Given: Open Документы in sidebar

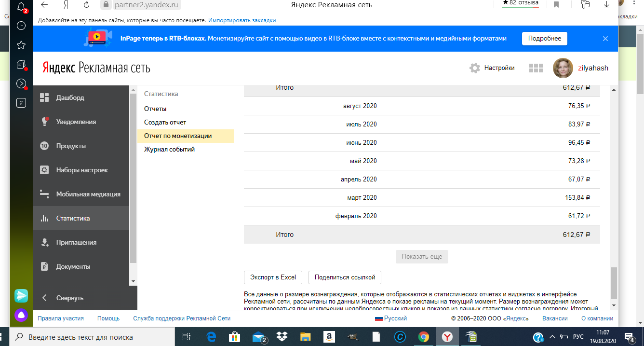Looking at the screenshot, I should pyautogui.click(x=80, y=266).
